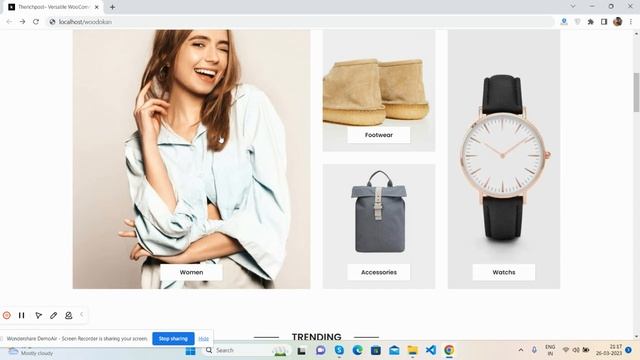Pause the screen recording
The height and width of the screenshot is (360, 640).
pos(22,315)
